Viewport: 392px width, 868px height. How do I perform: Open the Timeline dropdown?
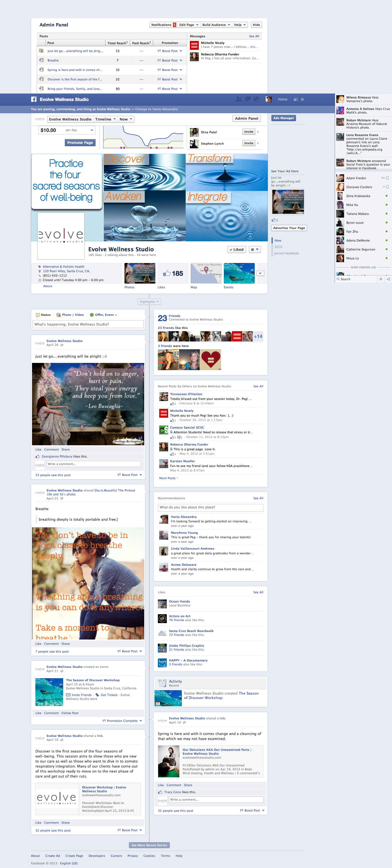[105, 119]
